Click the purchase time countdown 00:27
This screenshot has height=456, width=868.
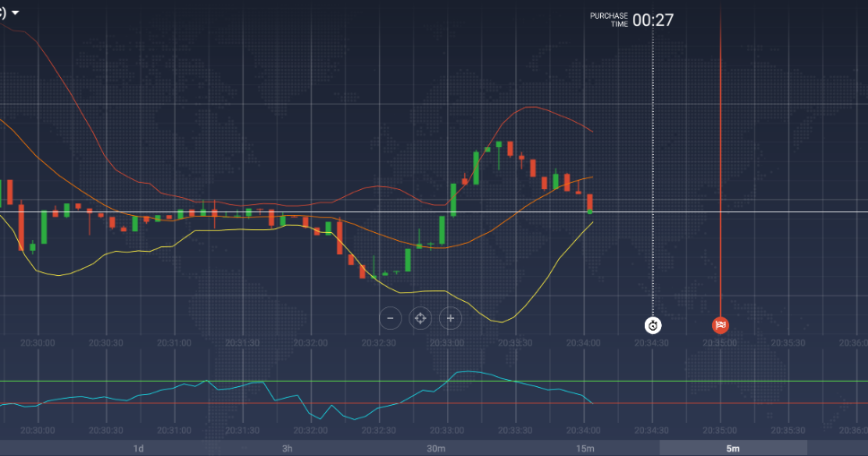pyautogui.click(x=653, y=21)
